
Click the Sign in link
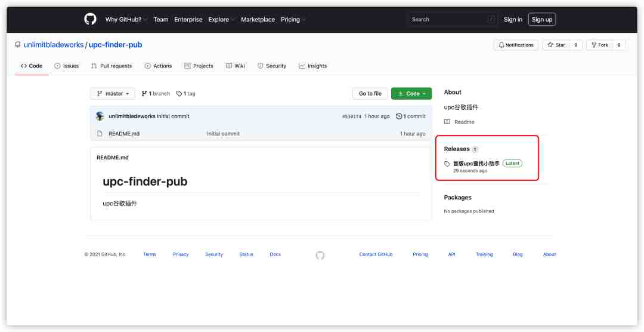coord(513,19)
